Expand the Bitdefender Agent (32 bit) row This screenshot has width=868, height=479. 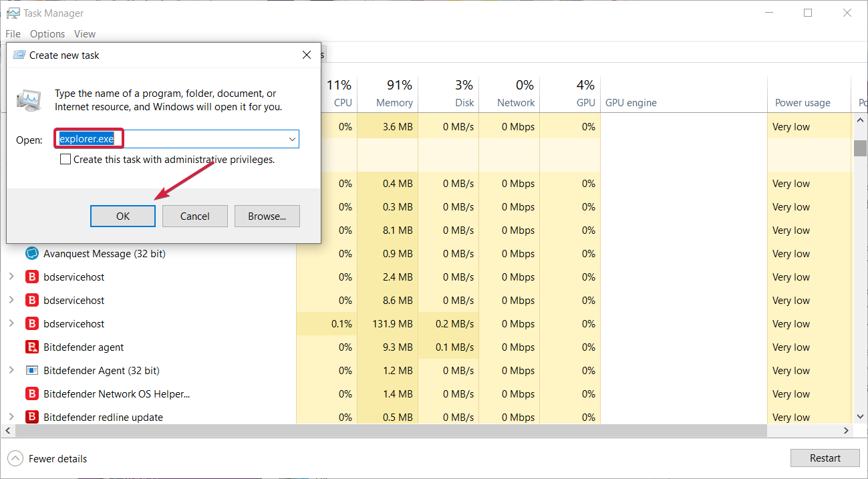11,370
